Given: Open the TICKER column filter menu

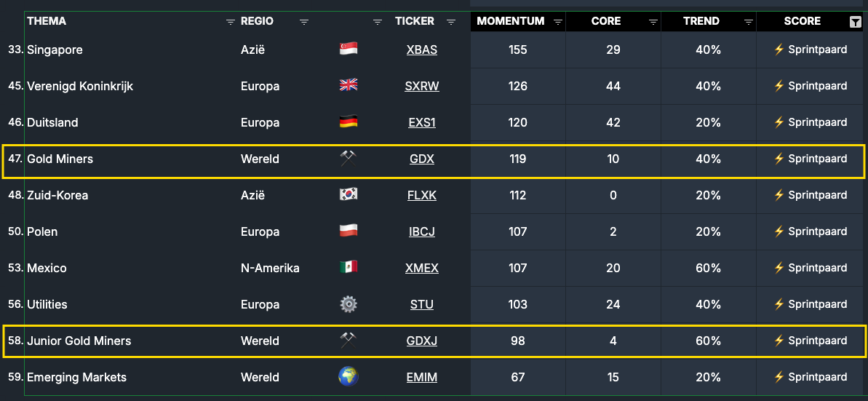Looking at the screenshot, I should (x=451, y=22).
